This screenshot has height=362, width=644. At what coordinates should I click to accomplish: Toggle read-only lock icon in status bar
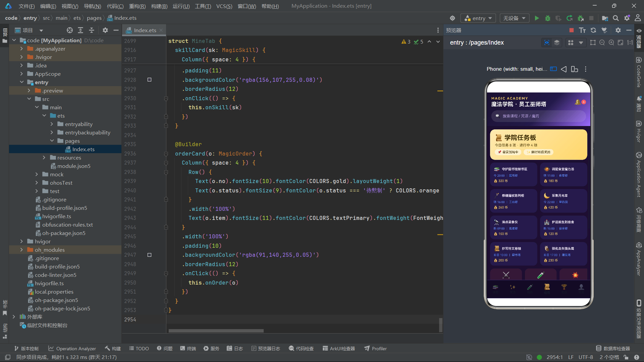point(626,357)
